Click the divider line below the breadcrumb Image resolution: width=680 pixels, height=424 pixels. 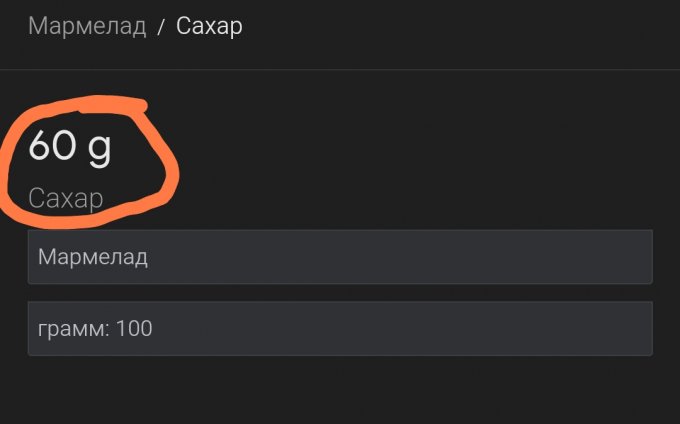(340, 70)
